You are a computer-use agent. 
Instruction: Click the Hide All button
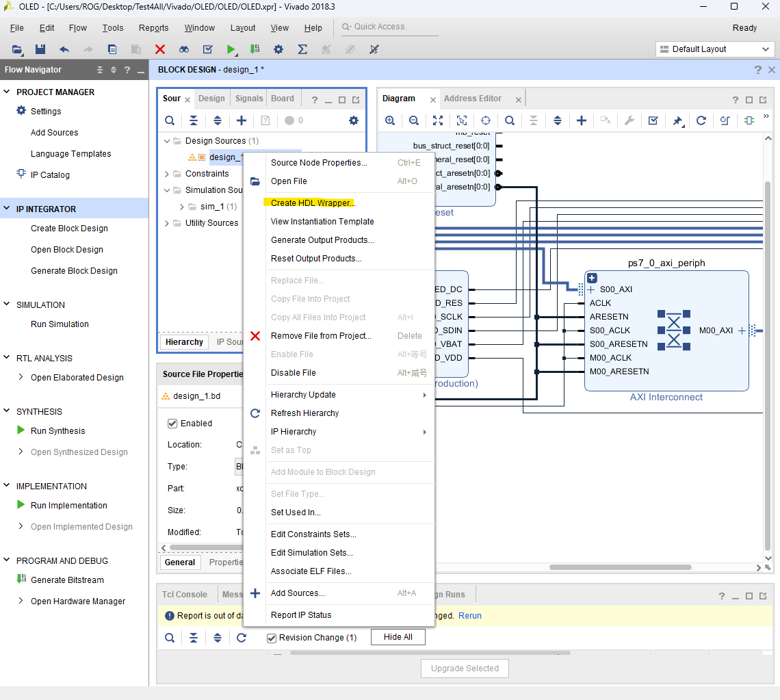[398, 637]
